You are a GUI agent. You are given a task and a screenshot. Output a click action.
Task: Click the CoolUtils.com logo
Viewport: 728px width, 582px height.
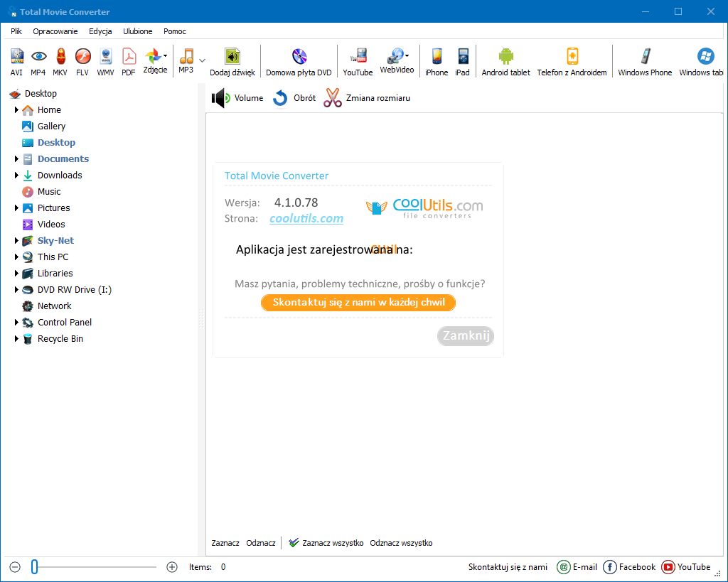pos(424,208)
